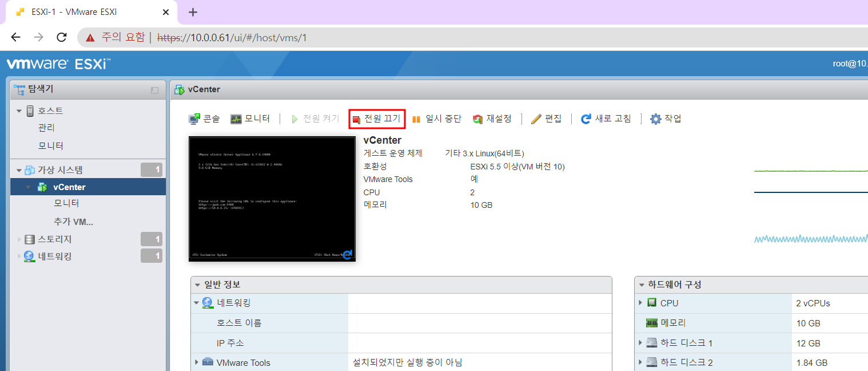Image resolution: width=868 pixels, height=371 pixels.
Task: Refresh the view with 새로 고침
Action: tap(606, 119)
